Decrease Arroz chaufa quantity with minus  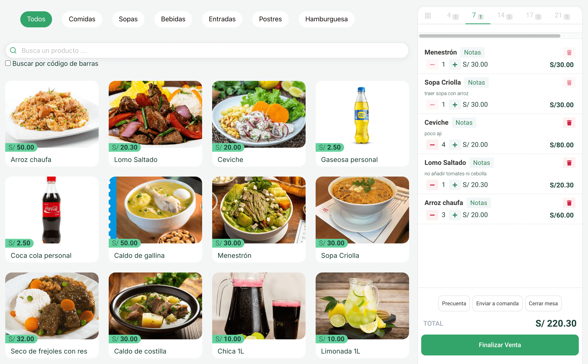point(432,215)
